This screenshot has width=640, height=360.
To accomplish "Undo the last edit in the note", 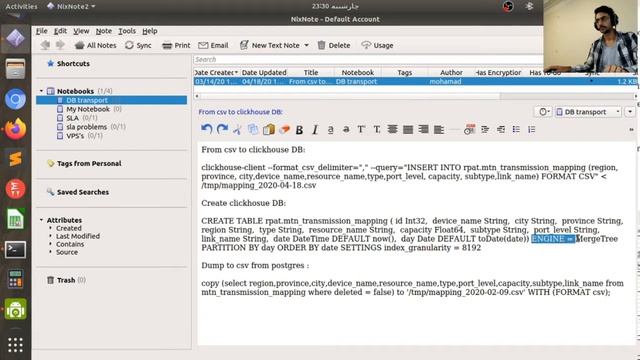I will (207, 129).
